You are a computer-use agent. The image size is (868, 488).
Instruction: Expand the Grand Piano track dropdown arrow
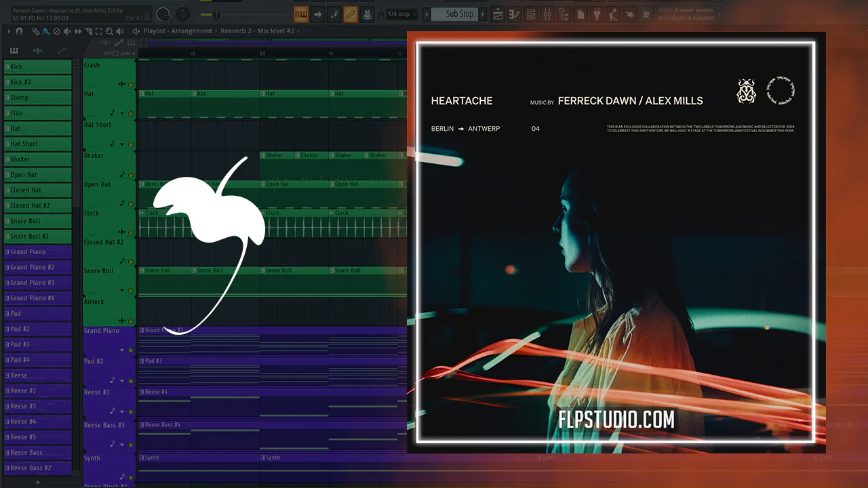coord(123,350)
